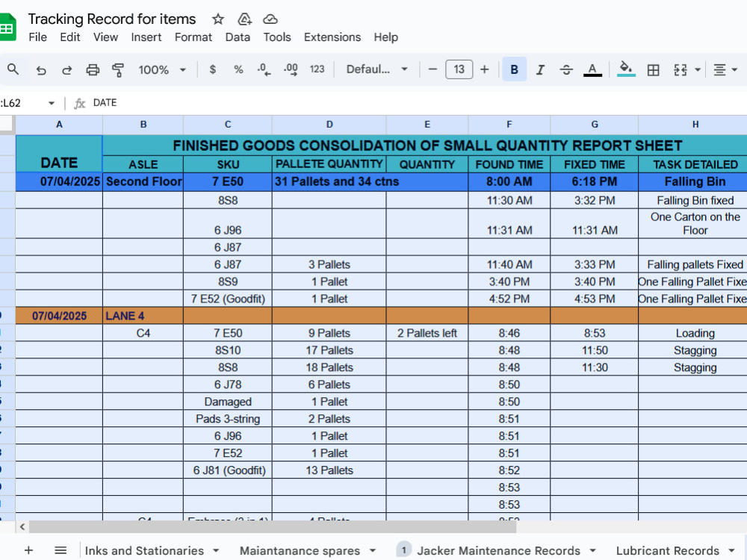The image size is (747, 560).
Task: Open the Default font dropdown
Action: pyautogui.click(x=376, y=69)
